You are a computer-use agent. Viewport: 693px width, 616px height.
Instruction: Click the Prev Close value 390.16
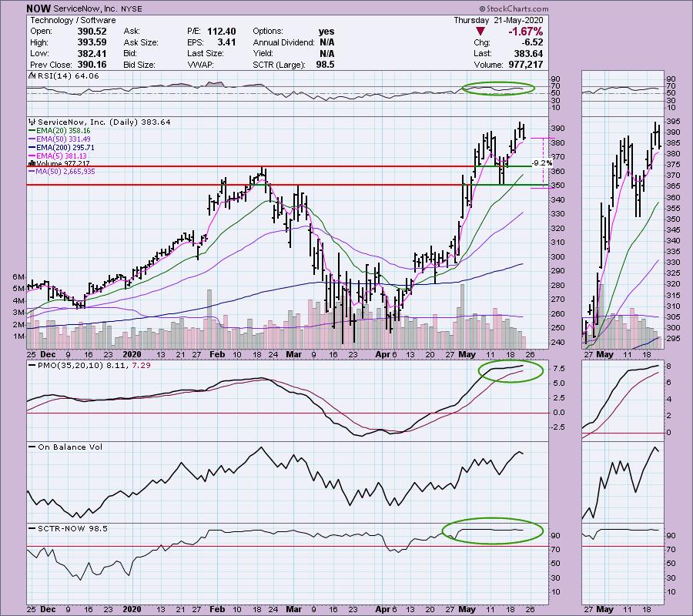(x=92, y=65)
